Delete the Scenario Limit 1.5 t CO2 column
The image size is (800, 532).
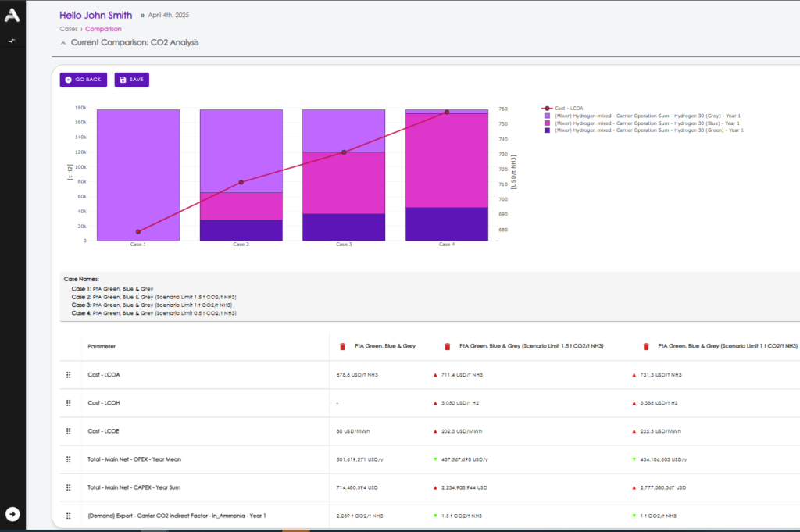(447, 346)
